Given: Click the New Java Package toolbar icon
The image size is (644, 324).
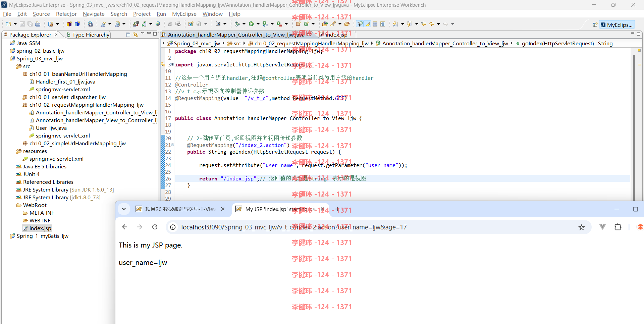Looking at the screenshot, I should 298,24.
